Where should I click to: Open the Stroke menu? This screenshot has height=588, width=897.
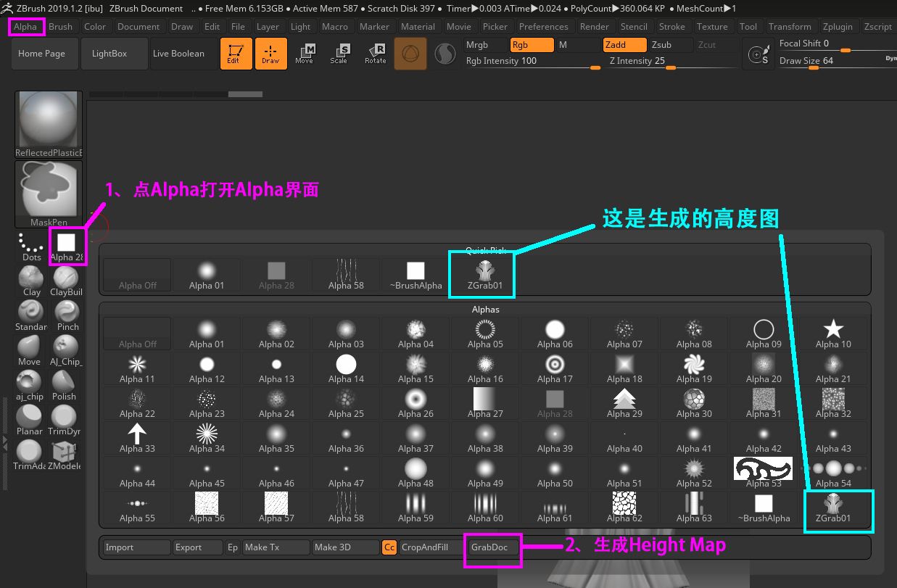671,27
